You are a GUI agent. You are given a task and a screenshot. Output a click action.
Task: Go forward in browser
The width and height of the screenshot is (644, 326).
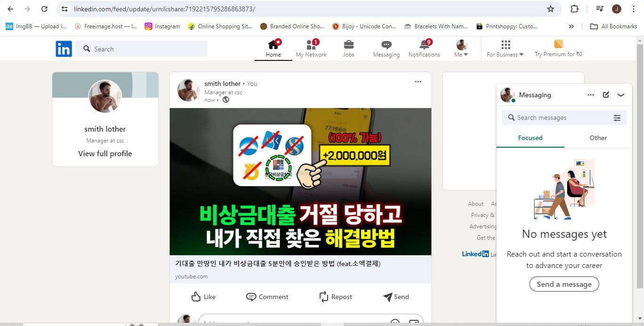tap(27, 9)
